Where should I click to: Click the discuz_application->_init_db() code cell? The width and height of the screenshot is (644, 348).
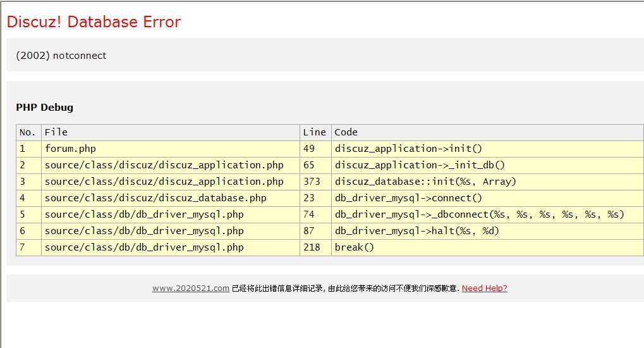click(487, 165)
